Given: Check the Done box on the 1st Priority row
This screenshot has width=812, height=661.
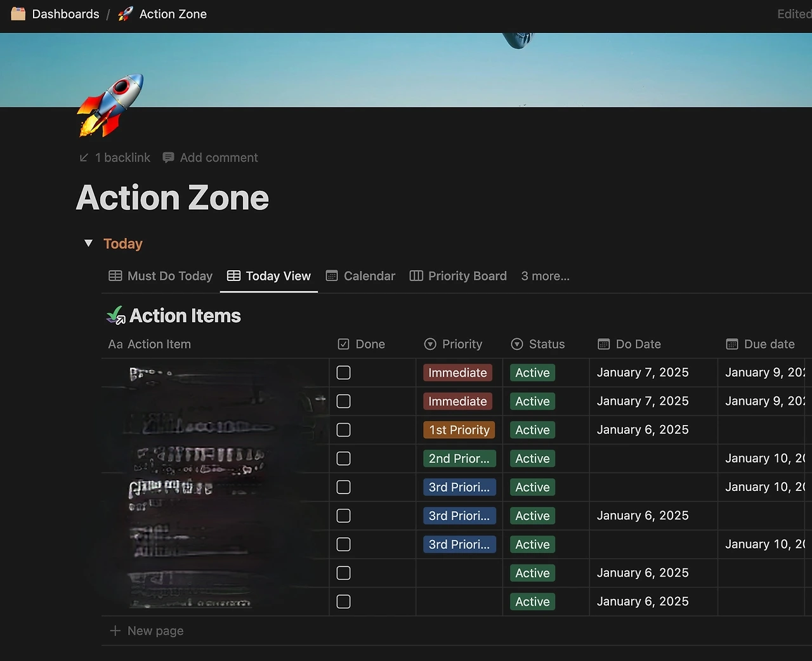Looking at the screenshot, I should click(x=343, y=429).
